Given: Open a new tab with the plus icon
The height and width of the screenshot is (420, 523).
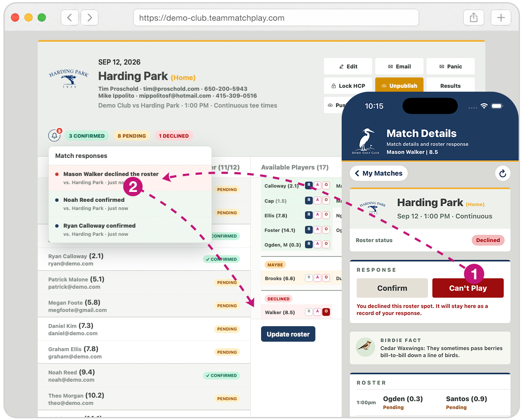Looking at the screenshot, I should pyautogui.click(x=501, y=18).
